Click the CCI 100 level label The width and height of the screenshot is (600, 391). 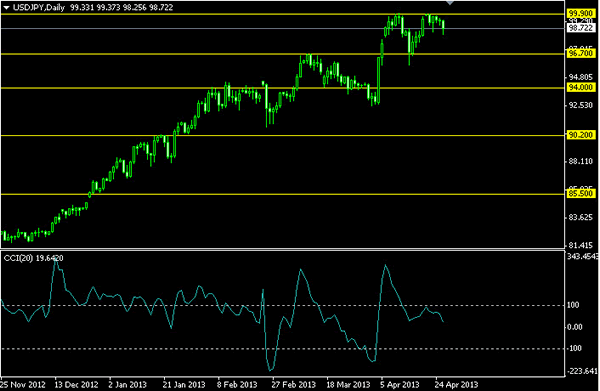(573, 305)
